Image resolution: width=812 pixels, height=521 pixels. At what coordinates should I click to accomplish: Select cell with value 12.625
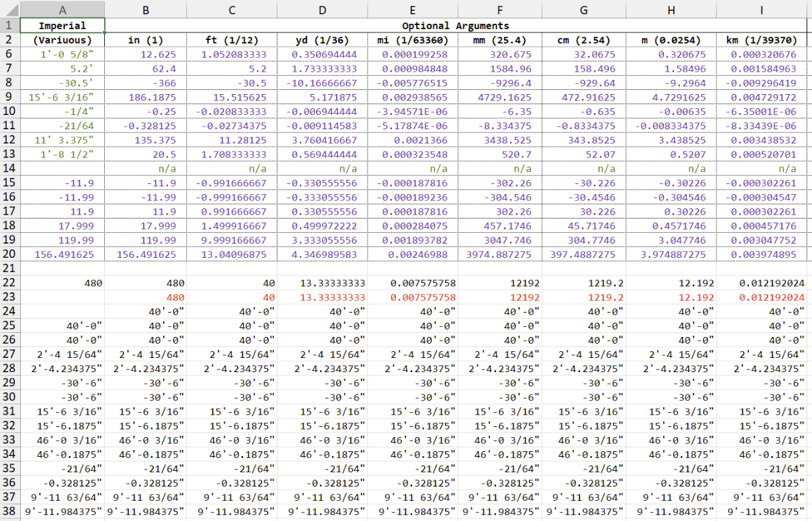(145, 54)
